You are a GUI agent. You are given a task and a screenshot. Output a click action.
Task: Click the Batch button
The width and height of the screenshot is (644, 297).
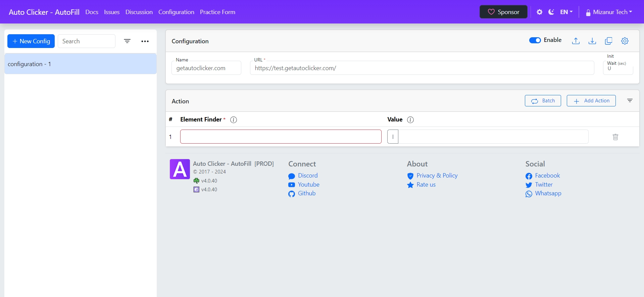pyautogui.click(x=543, y=101)
